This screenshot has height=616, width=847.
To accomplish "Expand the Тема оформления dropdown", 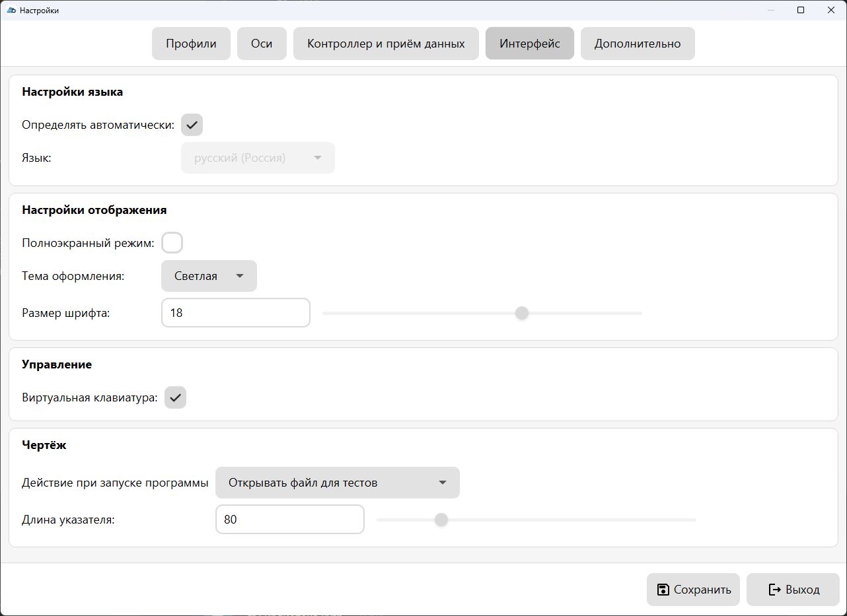I will [209, 276].
